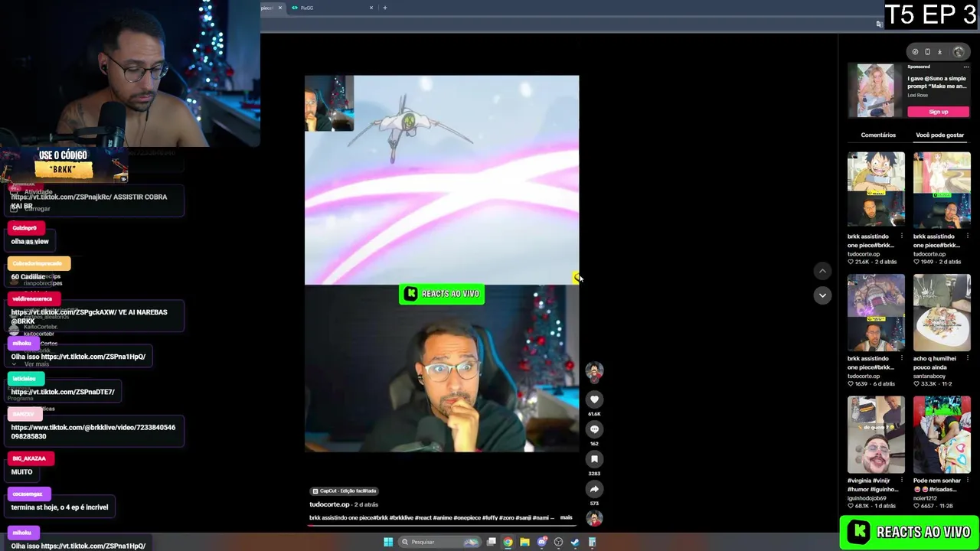Screen dimensions: 980x551
Task: Click the CapCut Edição facilitada badge
Action: click(x=344, y=491)
